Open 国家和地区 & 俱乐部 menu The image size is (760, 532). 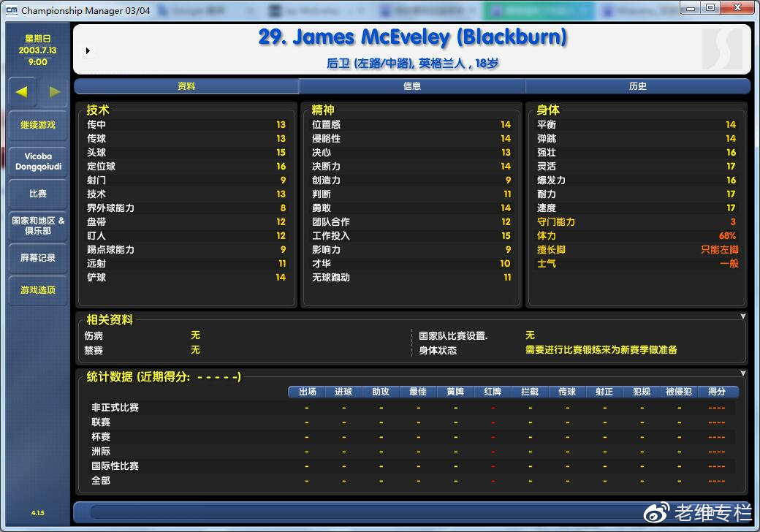[x=38, y=226]
